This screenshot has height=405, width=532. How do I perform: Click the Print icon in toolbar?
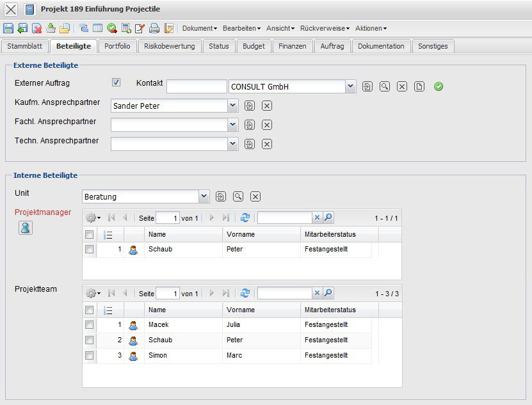click(154, 28)
